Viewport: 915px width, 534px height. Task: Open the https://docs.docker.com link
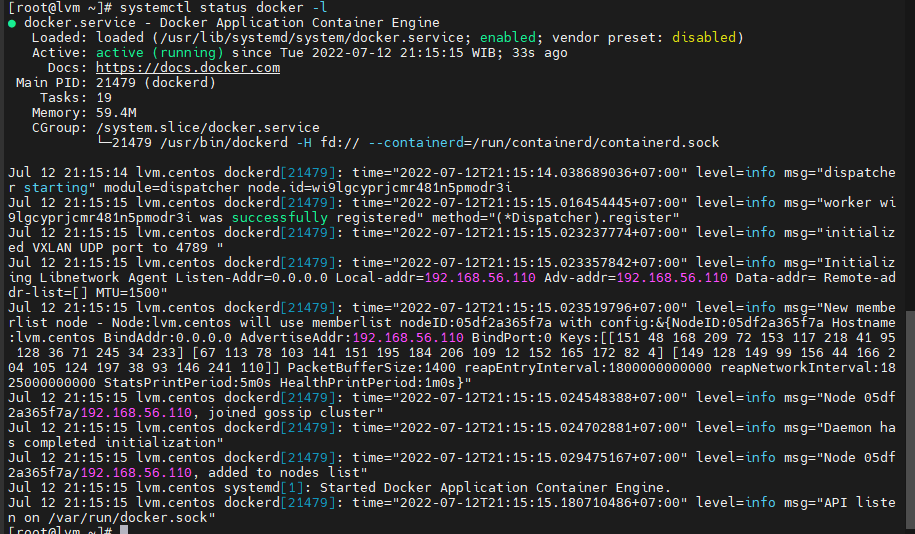[188, 68]
